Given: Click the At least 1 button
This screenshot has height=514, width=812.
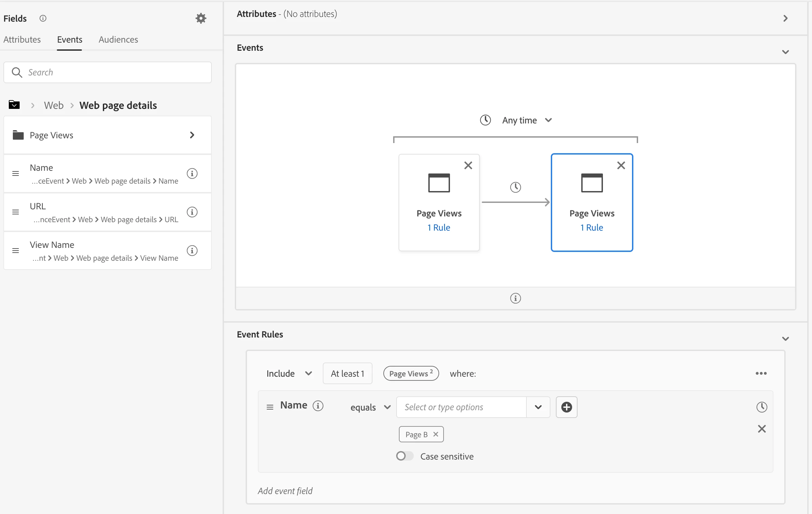Looking at the screenshot, I should [347, 373].
